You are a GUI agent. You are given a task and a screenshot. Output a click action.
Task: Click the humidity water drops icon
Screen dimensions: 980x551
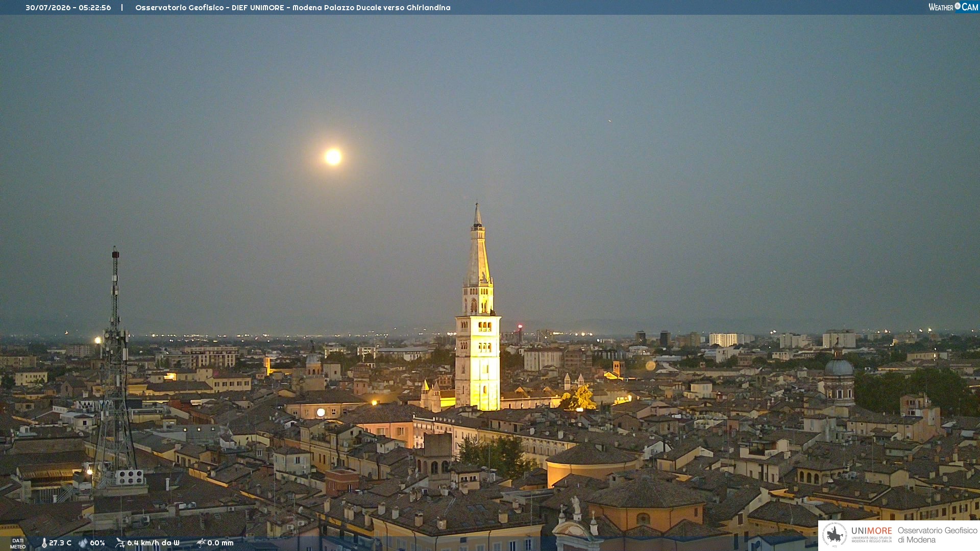click(x=83, y=543)
